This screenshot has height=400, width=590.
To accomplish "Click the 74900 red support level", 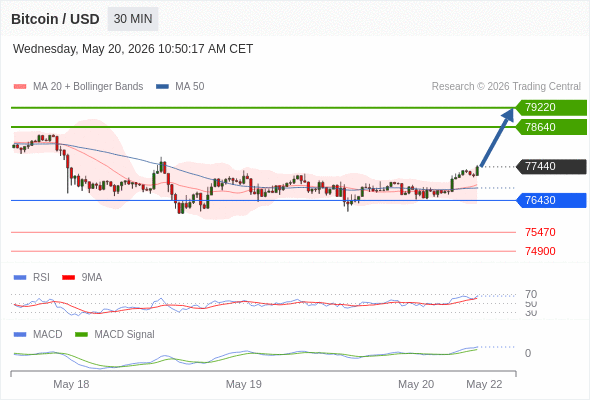I will [x=540, y=251].
